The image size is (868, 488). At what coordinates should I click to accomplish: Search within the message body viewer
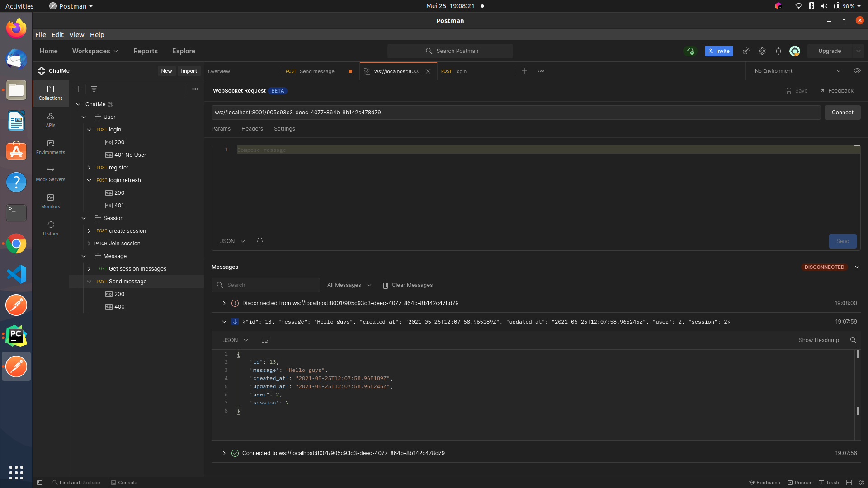click(x=854, y=340)
